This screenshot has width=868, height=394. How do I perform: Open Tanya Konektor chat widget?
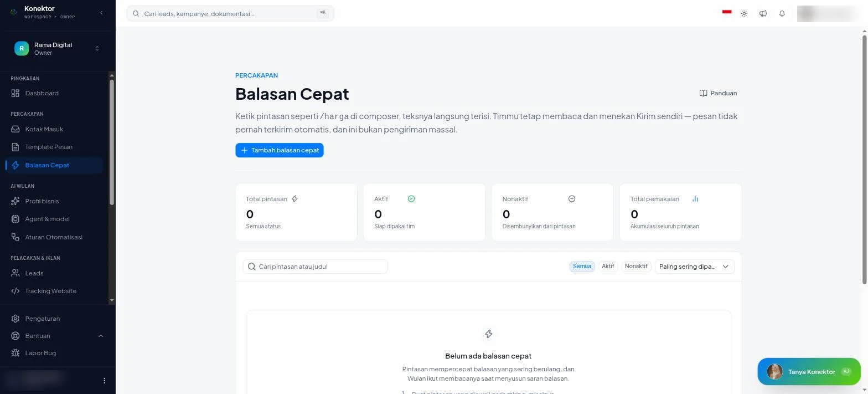click(x=809, y=372)
